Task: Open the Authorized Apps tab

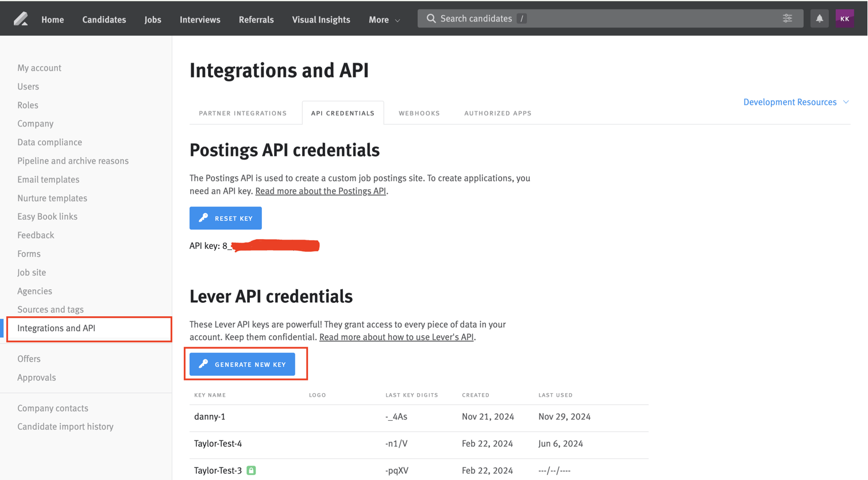Action: tap(498, 113)
